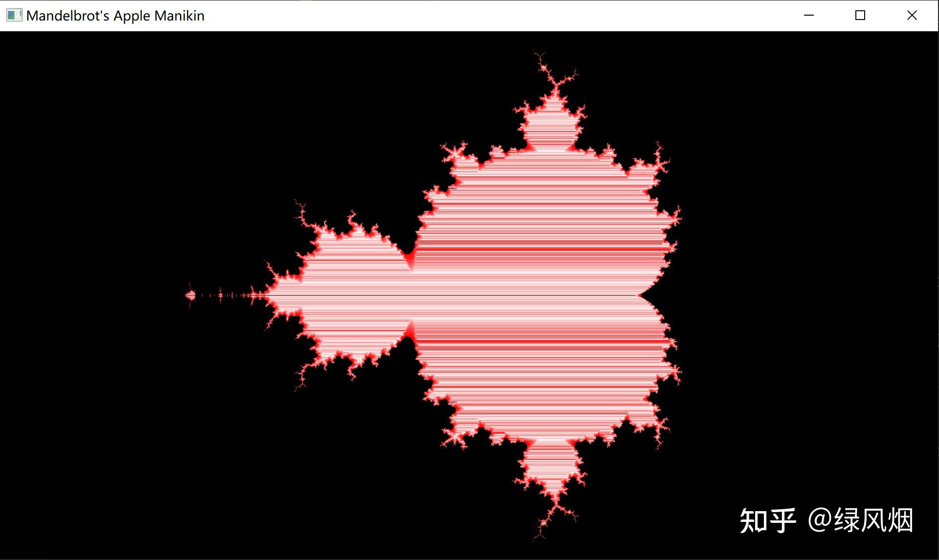Screen dimensions: 939x560
Task: Click the mini Mandelbrot at far-left antenna tip
Action: point(191,295)
